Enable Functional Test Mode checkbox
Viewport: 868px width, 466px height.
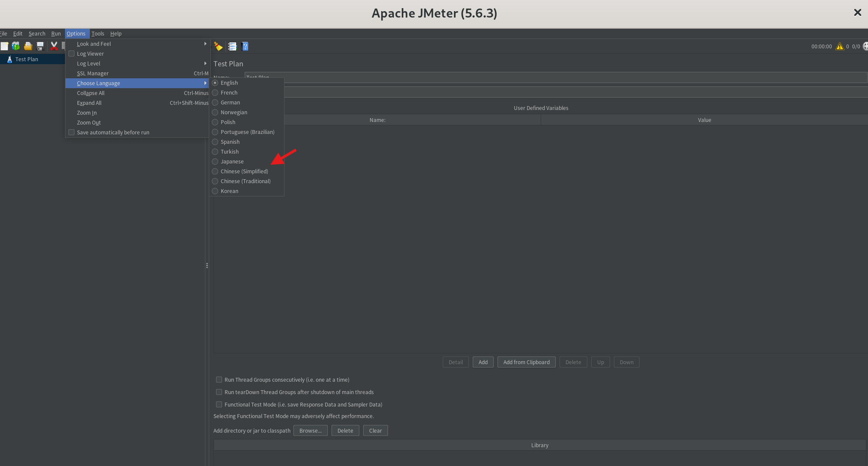point(219,404)
